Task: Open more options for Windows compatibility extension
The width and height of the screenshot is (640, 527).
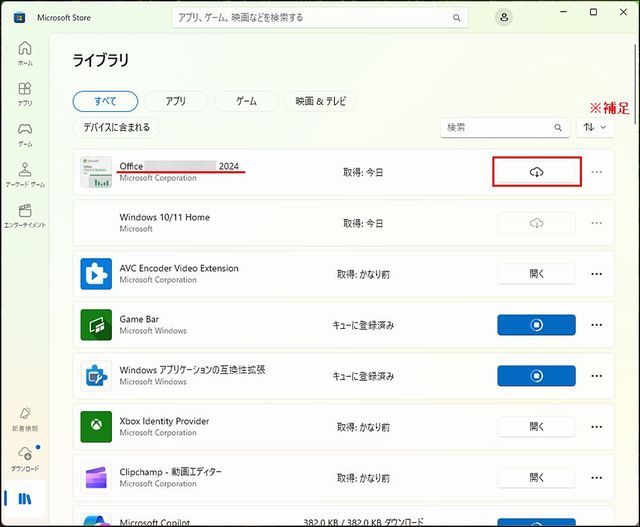Action: pyautogui.click(x=596, y=376)
